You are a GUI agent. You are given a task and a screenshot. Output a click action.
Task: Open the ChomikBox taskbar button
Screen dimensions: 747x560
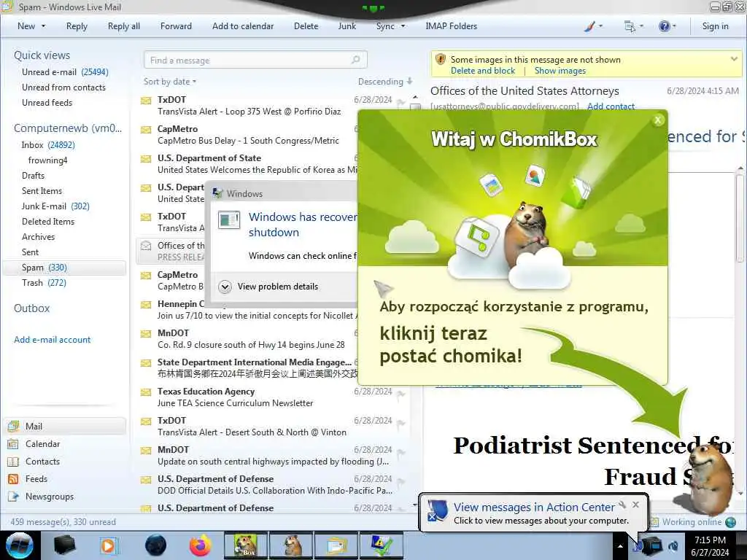[245, 545]
